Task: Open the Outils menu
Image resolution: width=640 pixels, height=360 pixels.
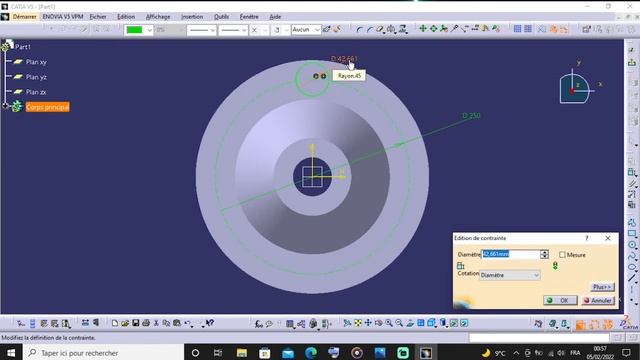Action: click(x=222, y=17)
